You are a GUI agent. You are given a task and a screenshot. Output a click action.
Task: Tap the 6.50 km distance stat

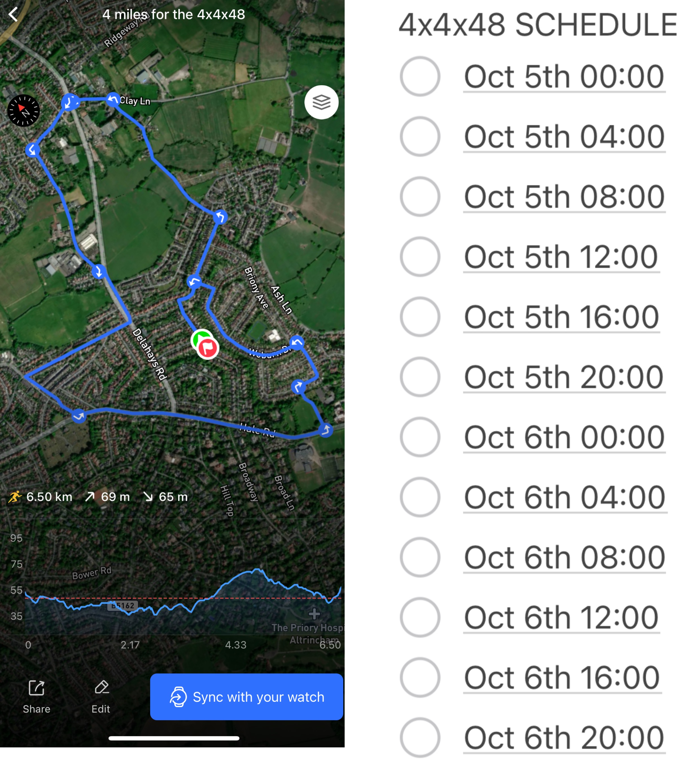(x=49, y=497)
